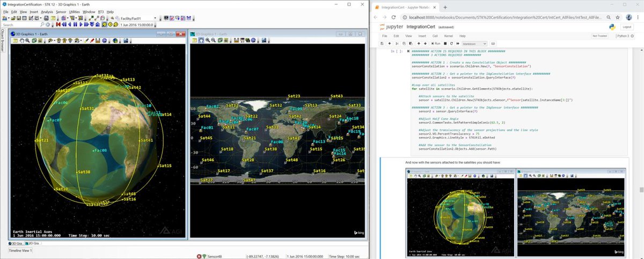The image size is (644, 259).
Task: Click zoom in icon in 2D Graphics toolbar
Action: [x=208, y=40]
